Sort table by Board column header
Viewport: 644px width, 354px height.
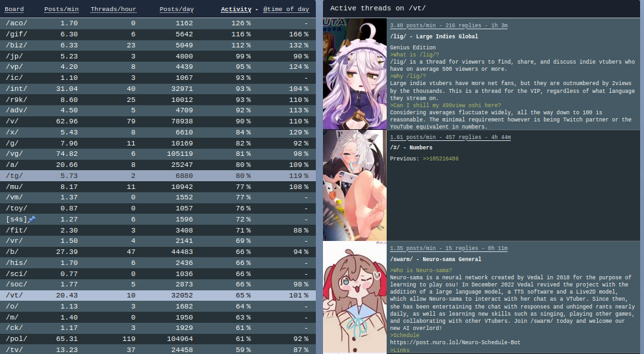point(14,9)
